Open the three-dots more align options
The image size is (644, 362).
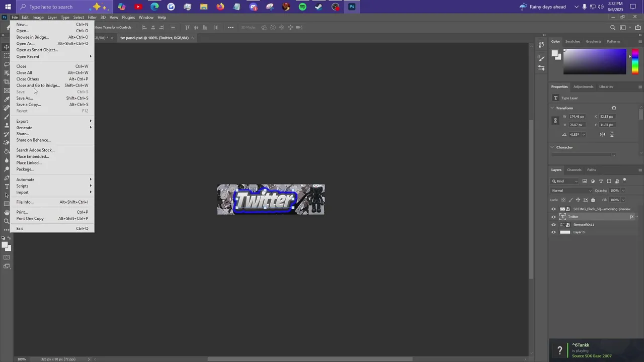click(230, 27)
